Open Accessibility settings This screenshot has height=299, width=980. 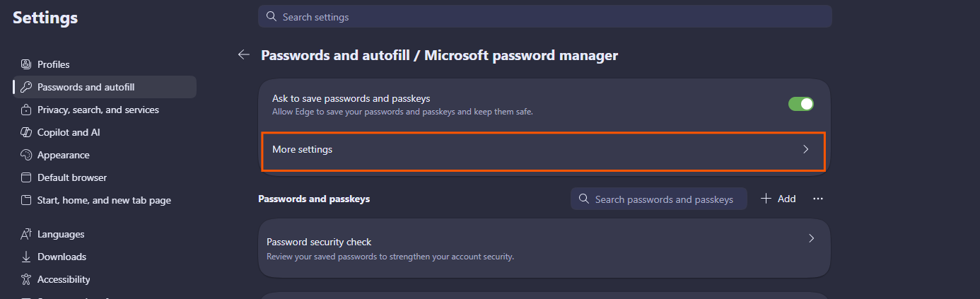tap(105, 279)
